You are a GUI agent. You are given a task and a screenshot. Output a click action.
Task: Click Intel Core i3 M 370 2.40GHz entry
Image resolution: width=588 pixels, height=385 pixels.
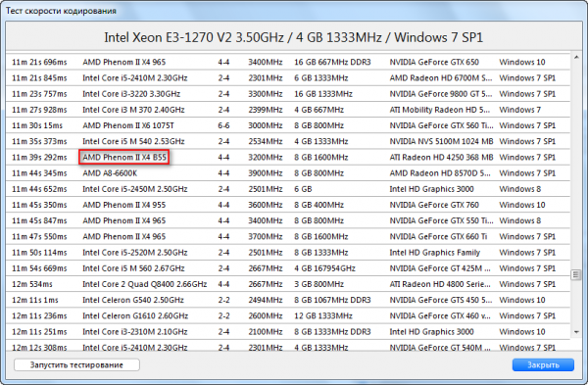coord(133,110)
